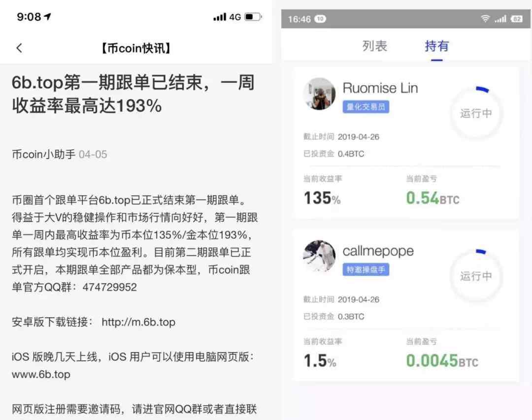Viewport: 532px width, 420px height.
Task: Click callmepope's 运行中 progress ring
Action: [476, 276]
